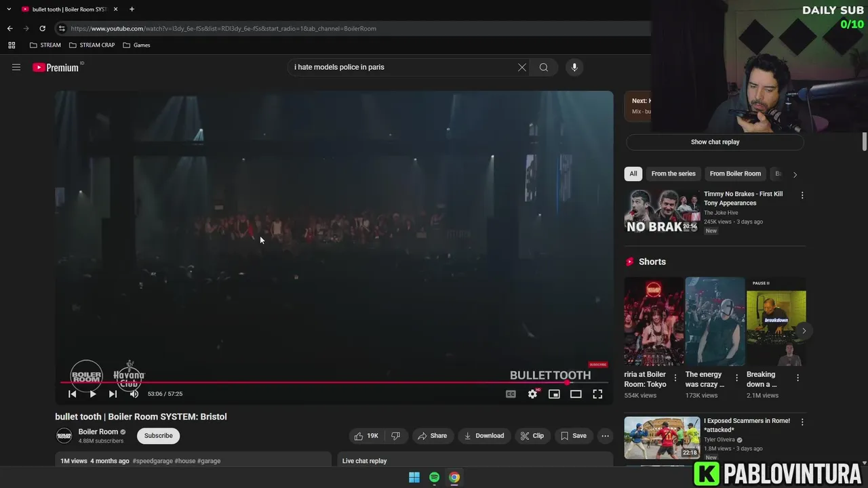Select the From Boiler Room chip
This screenshot has height=488, width=868.
tap(735, 174)
